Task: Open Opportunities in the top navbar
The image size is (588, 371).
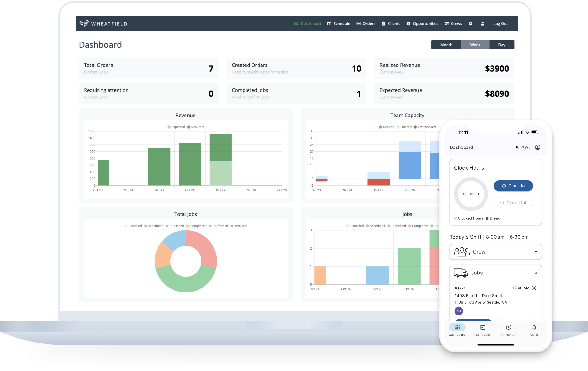Action: (x=422, y=24)
